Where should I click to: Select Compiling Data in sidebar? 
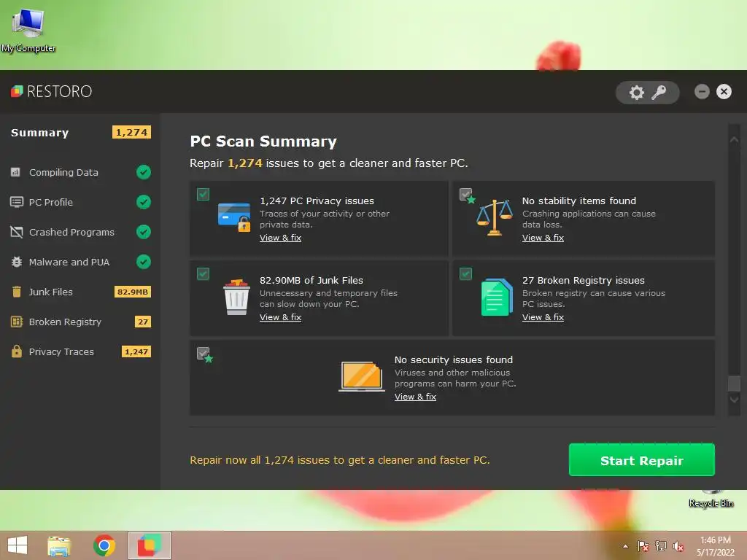tap(64, 172)
